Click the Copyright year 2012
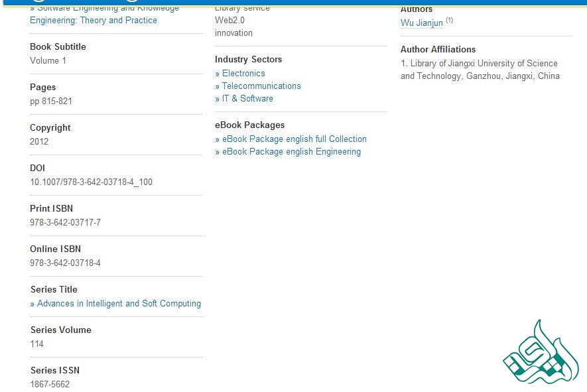The image size is (587, 392). coord(39,142)
